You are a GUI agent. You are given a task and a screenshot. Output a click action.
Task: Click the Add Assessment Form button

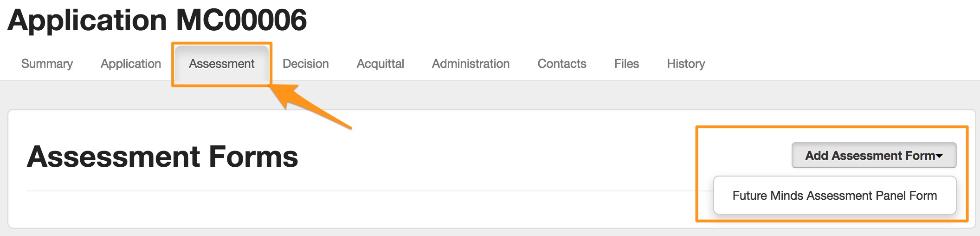tap(870, 156)
